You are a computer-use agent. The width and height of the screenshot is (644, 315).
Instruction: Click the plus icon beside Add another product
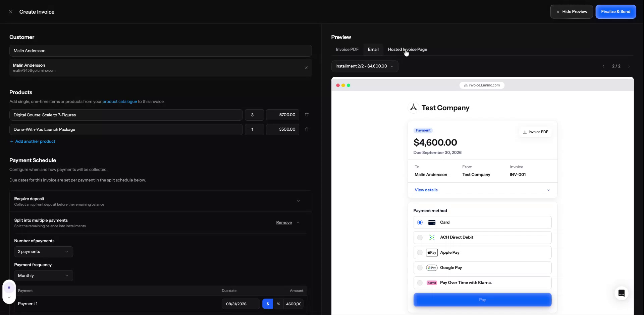[12, 142]
